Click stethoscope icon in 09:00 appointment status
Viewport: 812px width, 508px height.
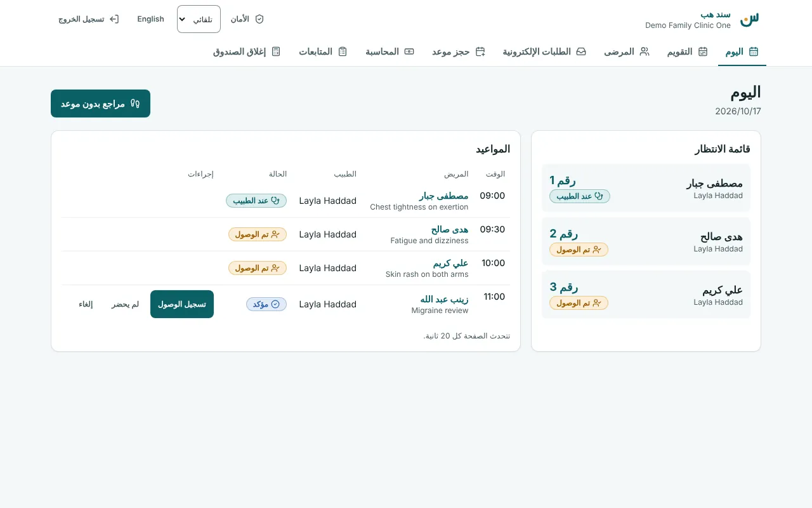pyautogui.click(x=275, y=201)
